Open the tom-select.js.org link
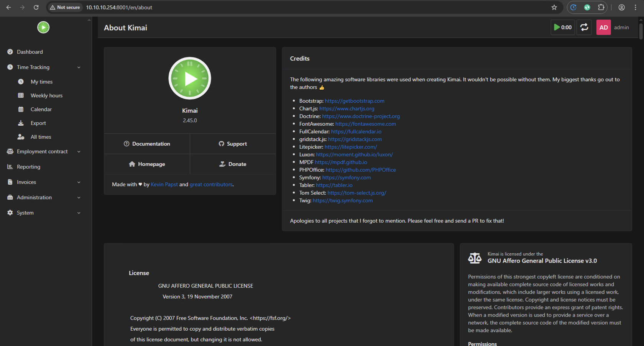The width and height of the screenshot is (644, 346). (x=357, y=193)
